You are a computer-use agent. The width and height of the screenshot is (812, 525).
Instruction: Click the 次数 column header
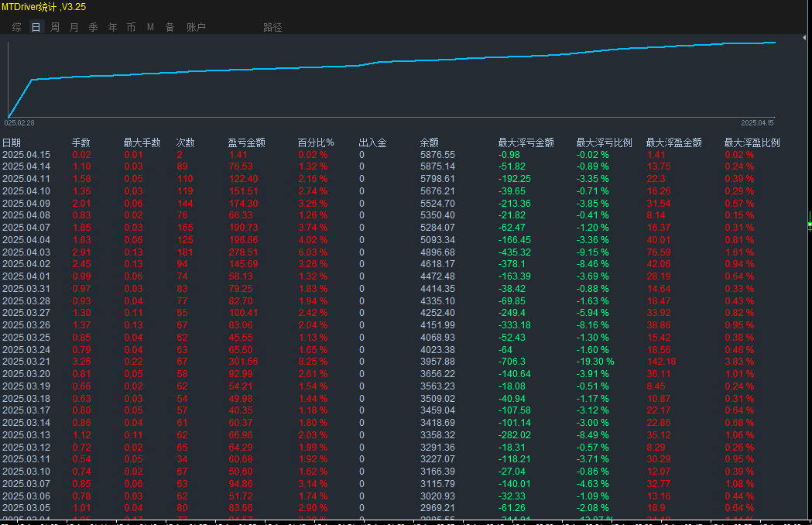point(185,142)
